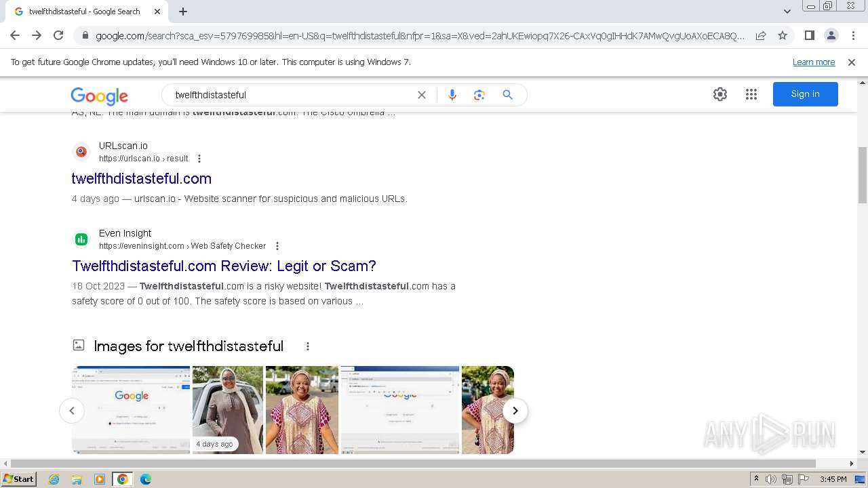Image resolution: width=868 pixels, height=488 pixels.
Task: Clear the search box text
Action: pos(422,95)
